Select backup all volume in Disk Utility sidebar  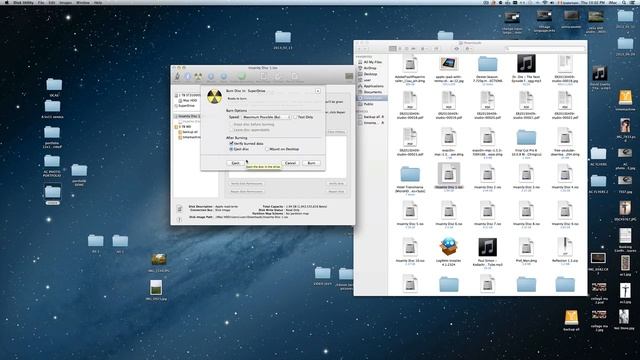(x=189, y=132)
